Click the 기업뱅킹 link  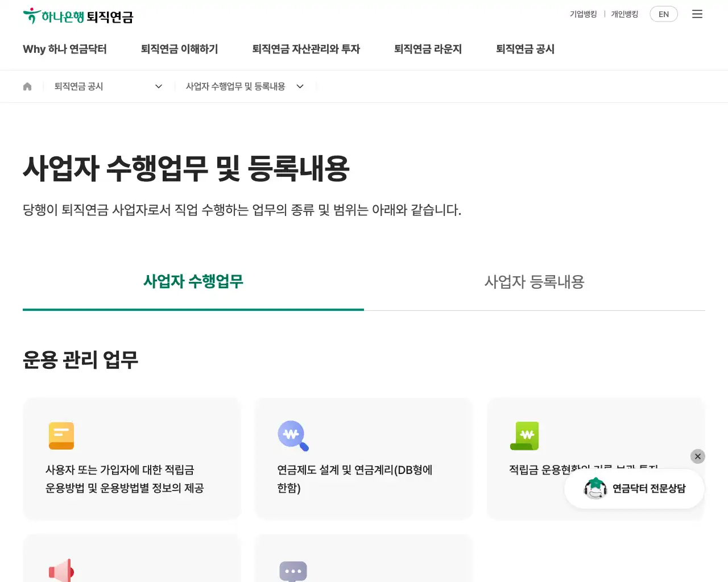pyautogui.click(x=583, y=14)
